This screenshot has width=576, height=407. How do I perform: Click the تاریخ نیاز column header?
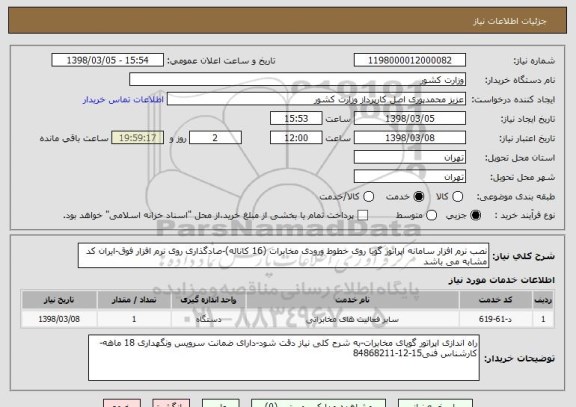coord(59,300)
